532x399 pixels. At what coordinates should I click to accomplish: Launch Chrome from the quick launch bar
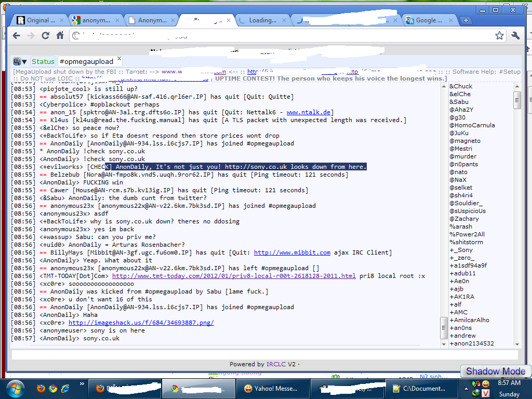(53, 388)
